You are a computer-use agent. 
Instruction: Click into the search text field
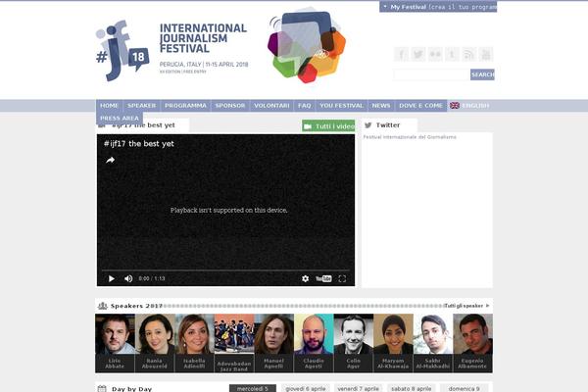[431, 74]
